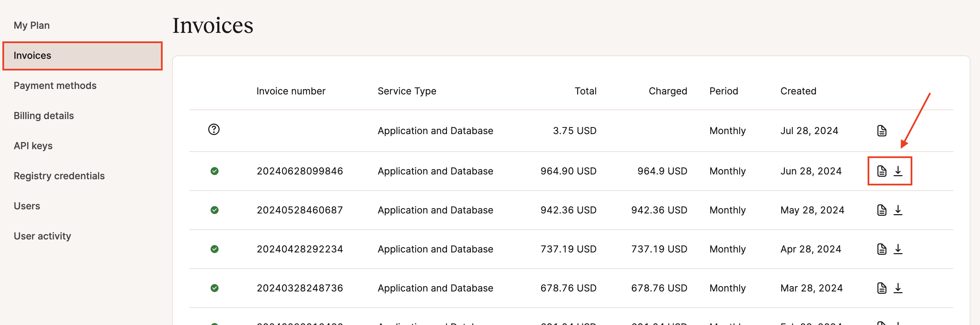Download the invoice numbered 20240628099846
The height and width of the screenshot is (325, 980).
(x=899, y=171)
